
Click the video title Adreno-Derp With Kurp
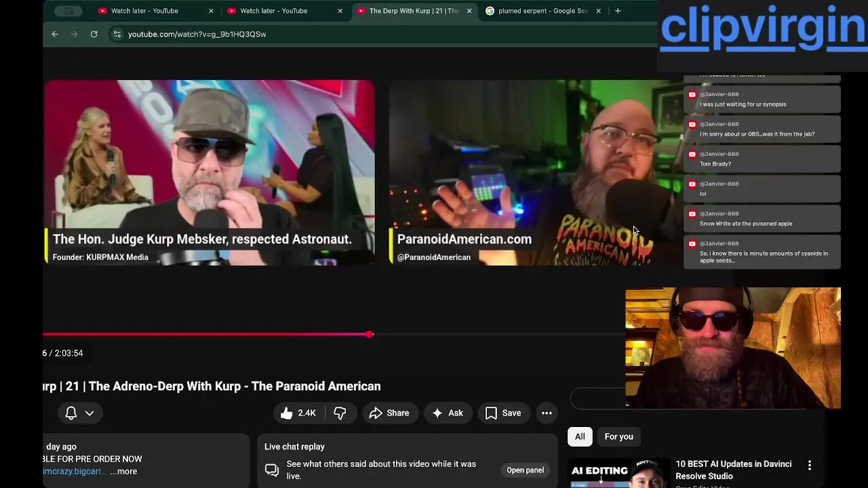tap(212, 386)
